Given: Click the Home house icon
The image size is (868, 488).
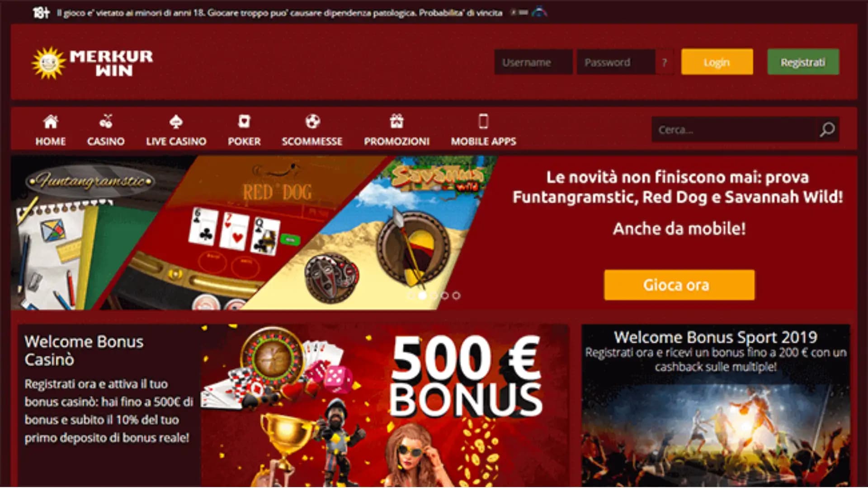Looking at the screenshot, I should 51,121.
